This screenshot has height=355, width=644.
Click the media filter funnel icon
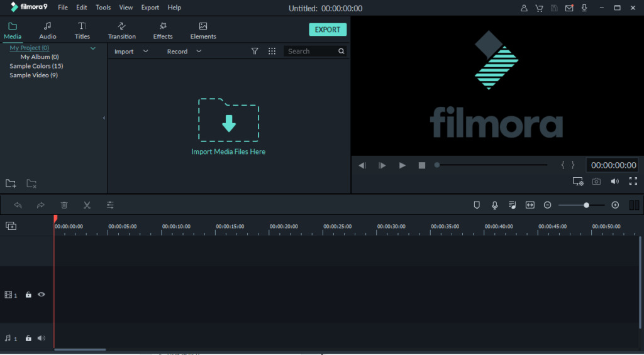pyautogui.click(x=255, y=51)
